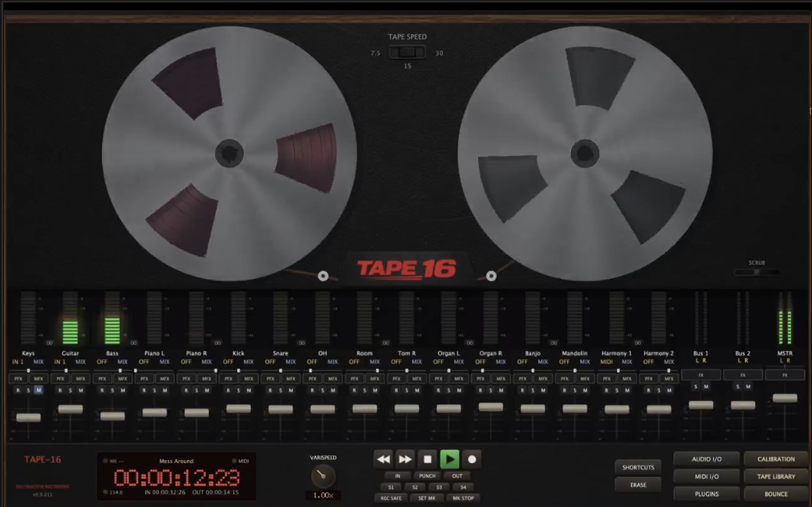The image size is (812, 507).
Task: Open the Harmony 2 input selector showing OFF
Action: pyautogui.click(x=649, y=362)
